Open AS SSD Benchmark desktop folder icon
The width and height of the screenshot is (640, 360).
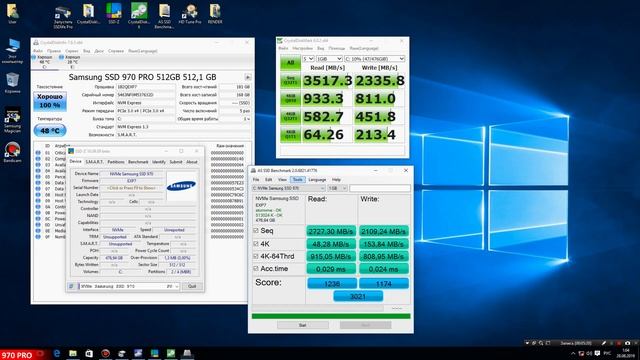164,16
